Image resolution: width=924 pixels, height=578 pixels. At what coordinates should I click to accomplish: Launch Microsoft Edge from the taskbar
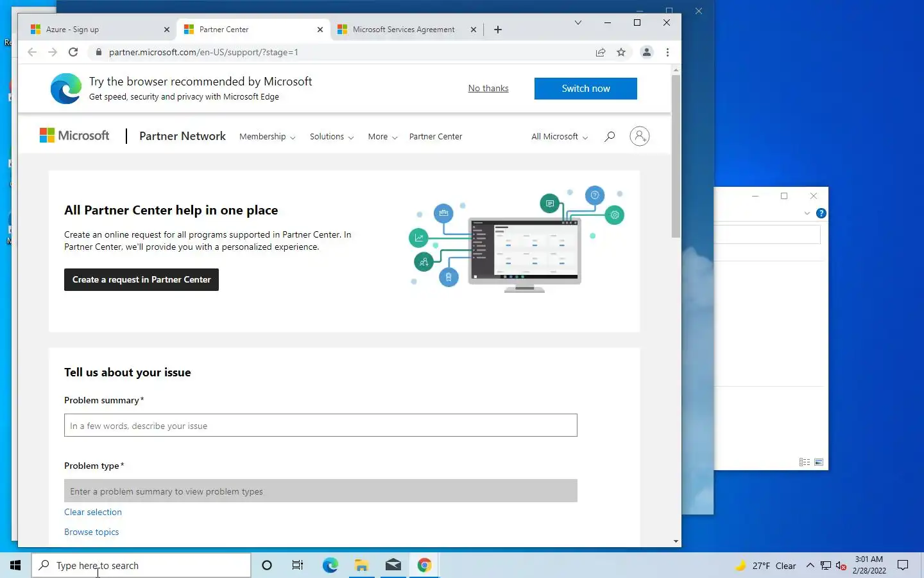330,565
